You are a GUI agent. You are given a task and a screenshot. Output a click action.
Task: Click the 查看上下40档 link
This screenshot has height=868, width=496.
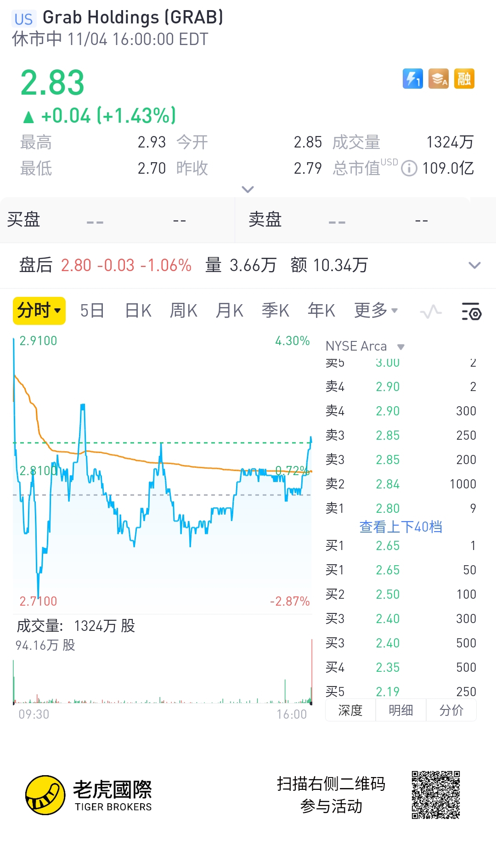pos(400,527)
